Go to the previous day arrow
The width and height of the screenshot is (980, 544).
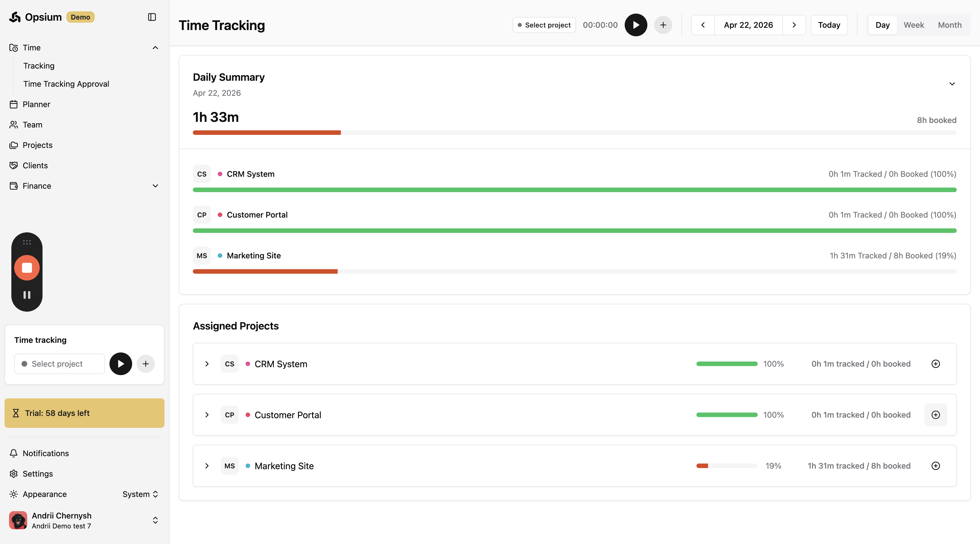tap(703, 25)
